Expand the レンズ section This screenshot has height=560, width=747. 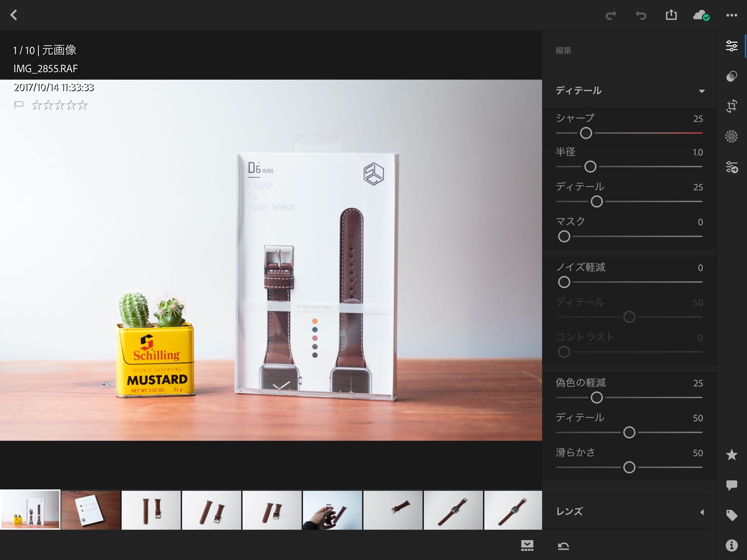pyautogui.click(x=701, y=512)
